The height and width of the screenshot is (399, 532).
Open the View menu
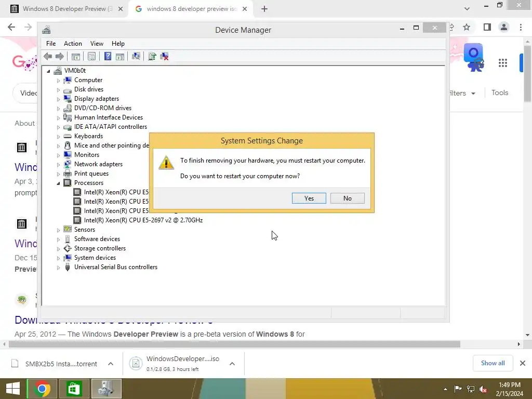(x=97, y=44)
